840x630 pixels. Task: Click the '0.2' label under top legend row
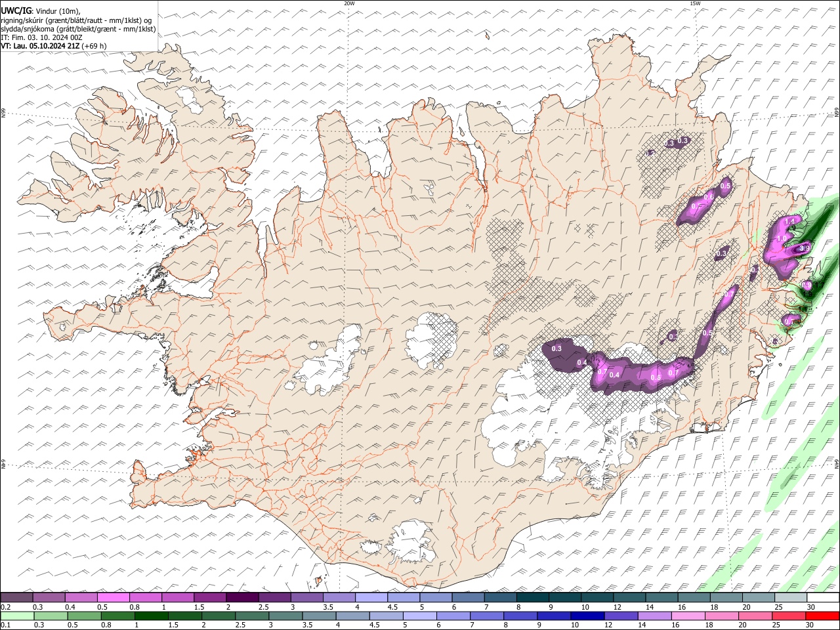pyautogui.click(x=5, y=607)
